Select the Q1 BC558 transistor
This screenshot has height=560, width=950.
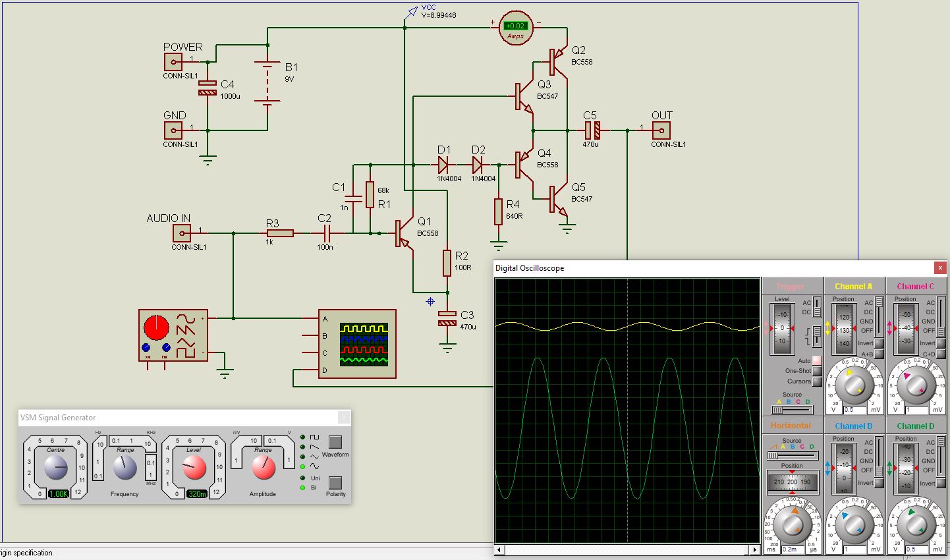[404, 233]
